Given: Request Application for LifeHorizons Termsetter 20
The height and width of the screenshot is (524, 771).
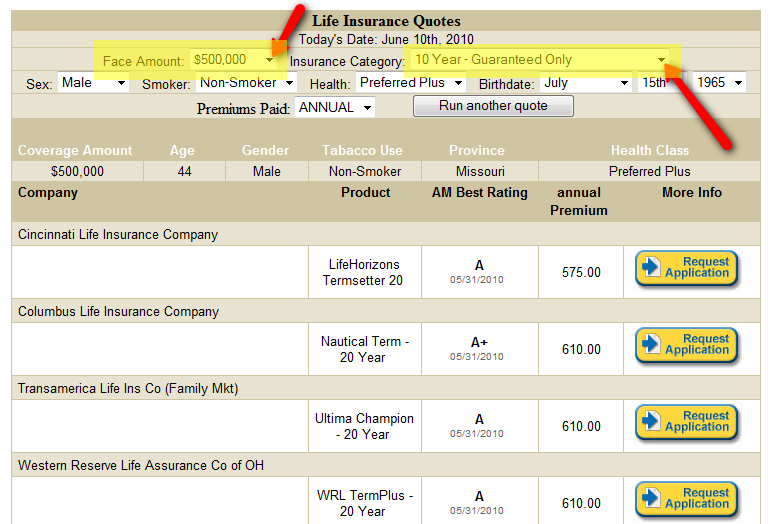Looking at the screenshot, I should coord(687,268).
